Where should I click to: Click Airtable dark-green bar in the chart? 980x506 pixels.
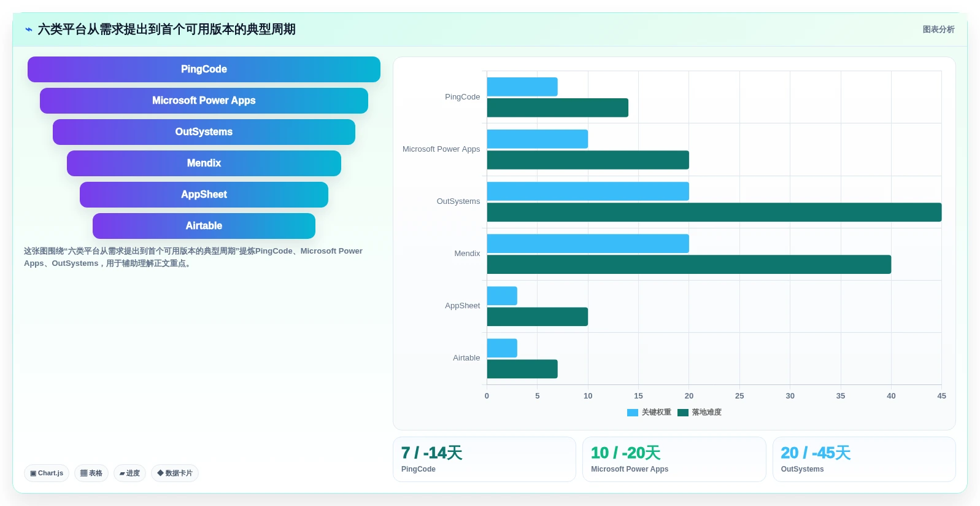[522, 368]
